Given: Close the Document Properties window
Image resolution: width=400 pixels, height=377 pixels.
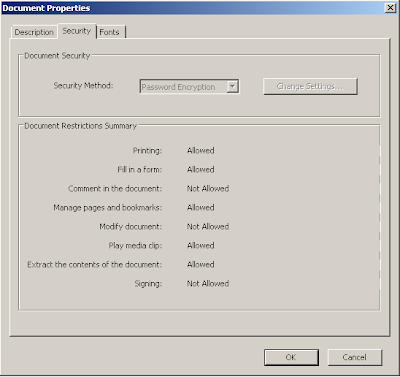Looking at the screenshot, I should (x=390, y=8).
